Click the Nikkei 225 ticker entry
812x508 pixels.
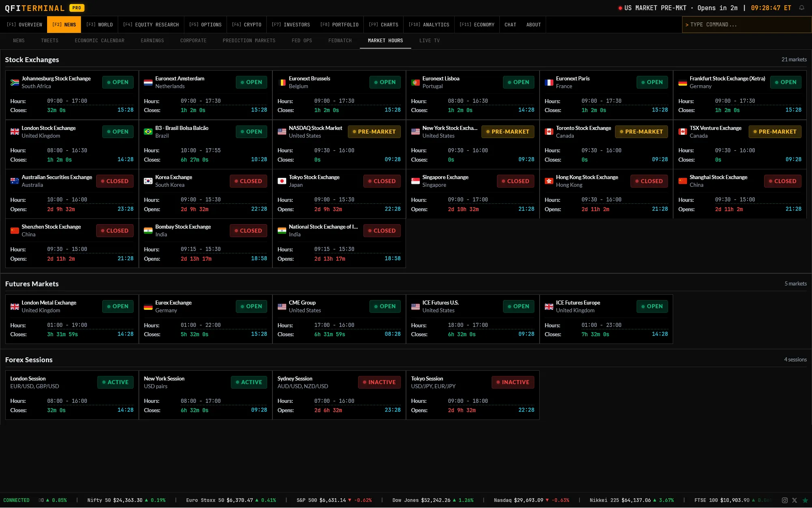[x=632, y=500]
